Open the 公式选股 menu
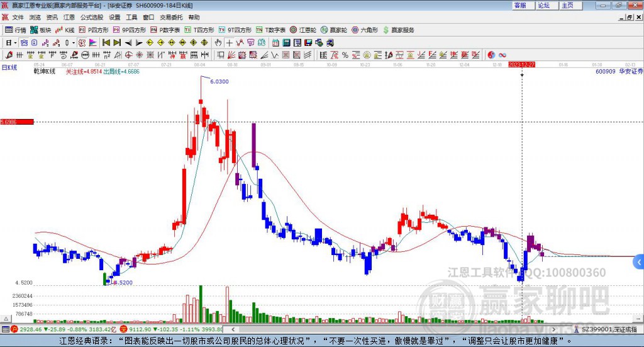 [x=92, y=17]
